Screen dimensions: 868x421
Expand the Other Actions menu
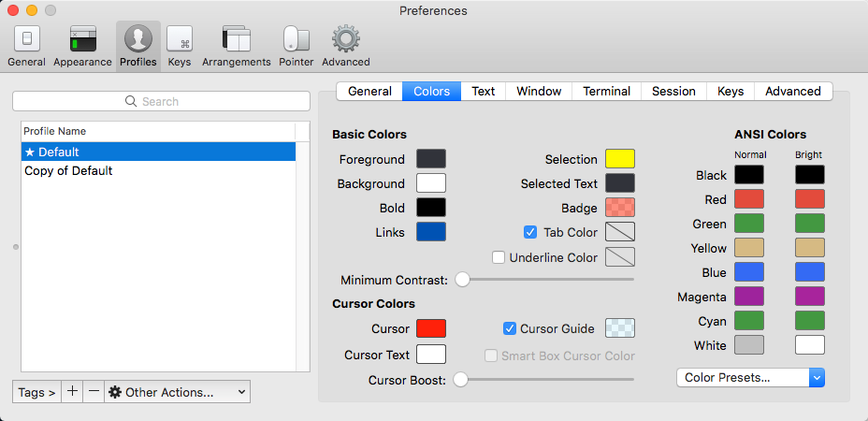177,392
